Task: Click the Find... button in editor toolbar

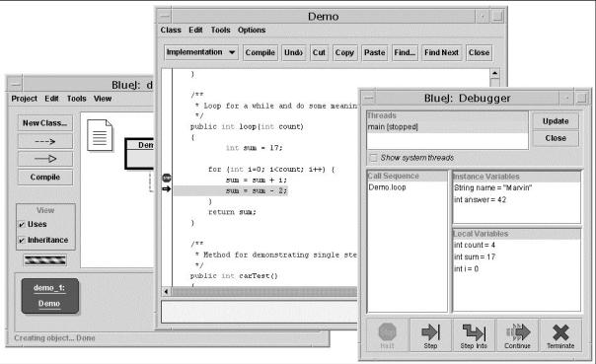Action: point(405,52)
